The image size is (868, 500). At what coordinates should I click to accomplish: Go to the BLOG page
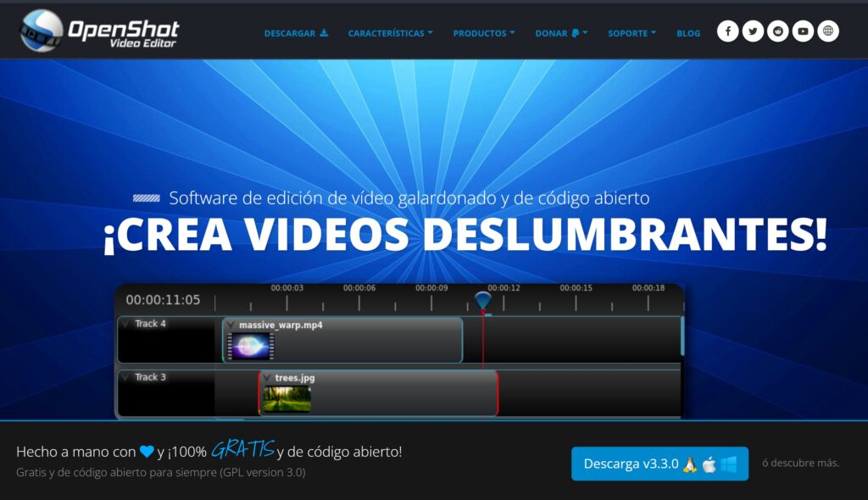pyautogui.click(x=688, y=33)
